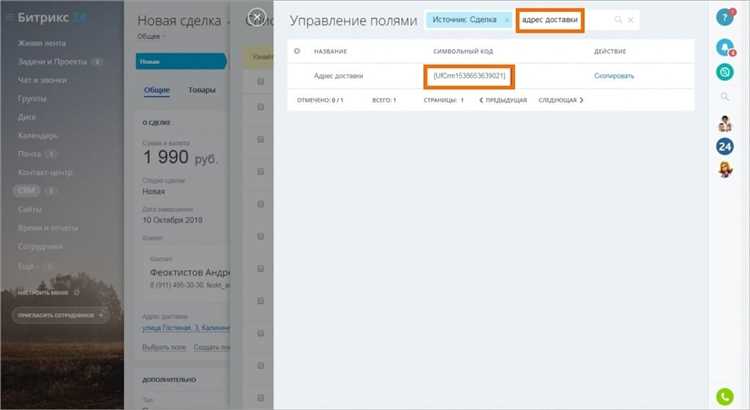The image size is (750, 410).
Task: Click the Отмечено: 0 / 1 counter
Action: coord(320,100)
